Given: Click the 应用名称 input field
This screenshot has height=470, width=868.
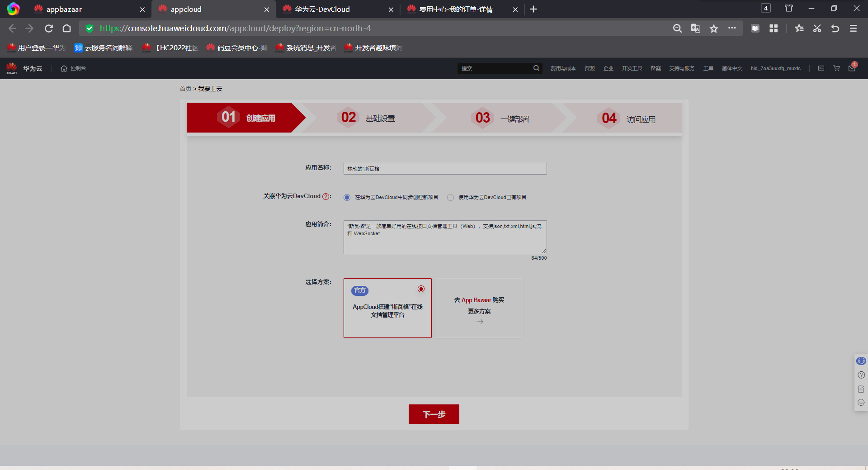Looking at the screenshot, I should [x=445, y=169].
